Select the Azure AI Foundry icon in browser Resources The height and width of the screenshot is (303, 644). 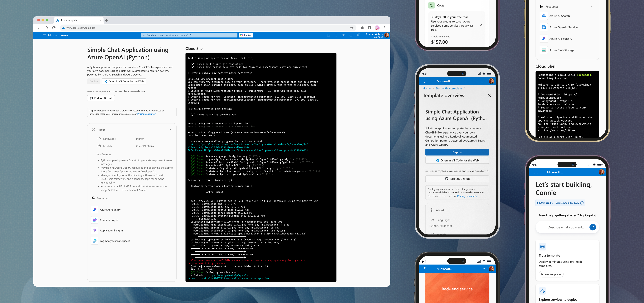(x=94, y=209)
